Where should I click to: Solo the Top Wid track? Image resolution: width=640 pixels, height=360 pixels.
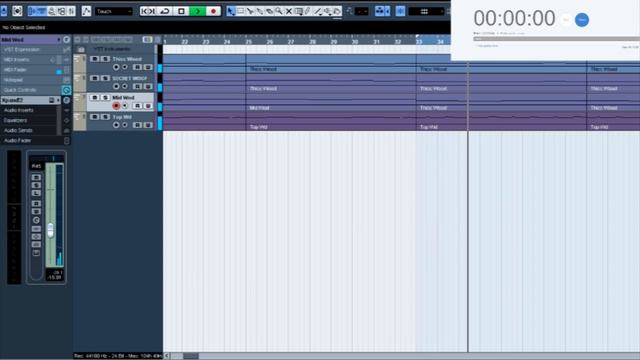coord(105,117)
